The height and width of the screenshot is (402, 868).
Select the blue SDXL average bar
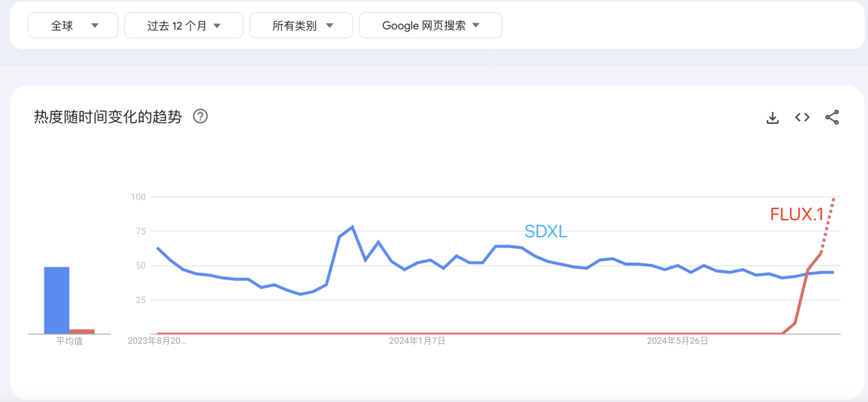point(57,299)
